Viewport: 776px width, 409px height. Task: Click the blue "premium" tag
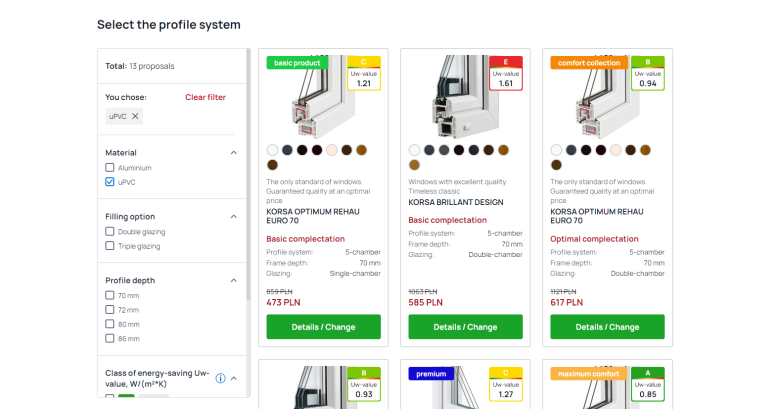coord(431,374)
